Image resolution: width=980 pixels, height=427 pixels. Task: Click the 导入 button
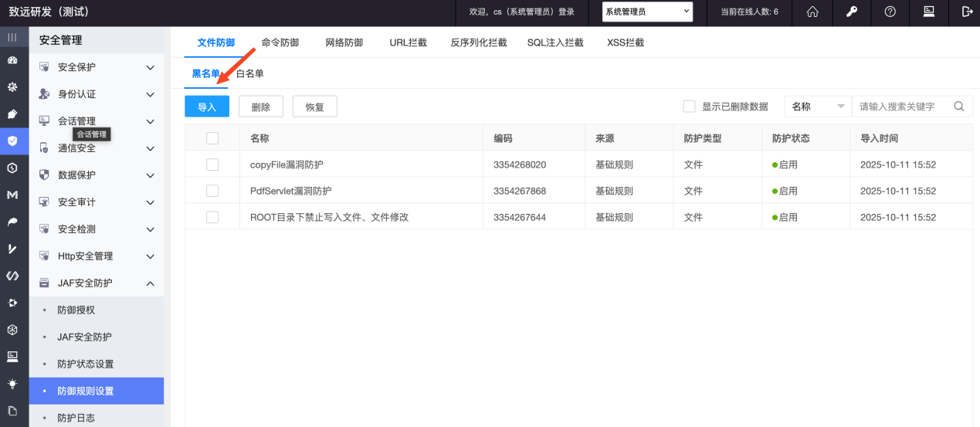point(207,107)
